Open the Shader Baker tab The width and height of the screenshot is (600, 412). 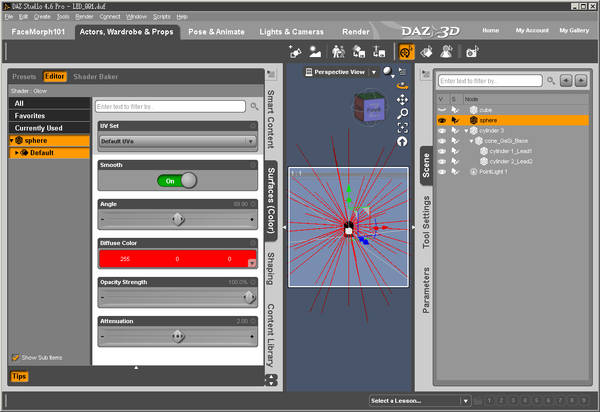coord(96,77)
